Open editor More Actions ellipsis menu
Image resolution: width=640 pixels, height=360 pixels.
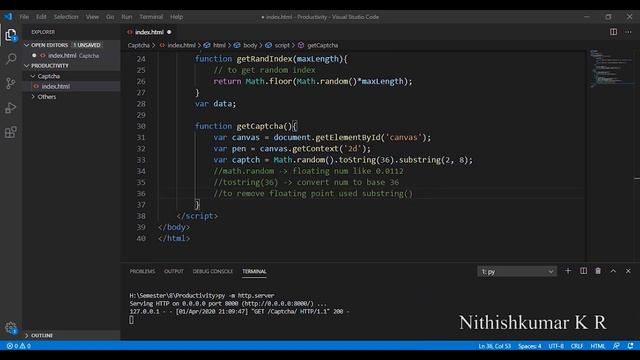click(x=628, y=32)
